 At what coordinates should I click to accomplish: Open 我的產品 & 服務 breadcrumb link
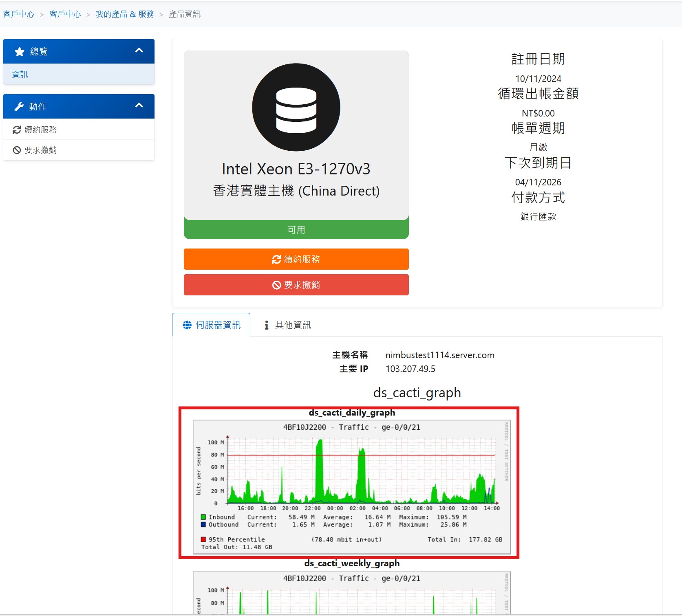tap(125, 13)
